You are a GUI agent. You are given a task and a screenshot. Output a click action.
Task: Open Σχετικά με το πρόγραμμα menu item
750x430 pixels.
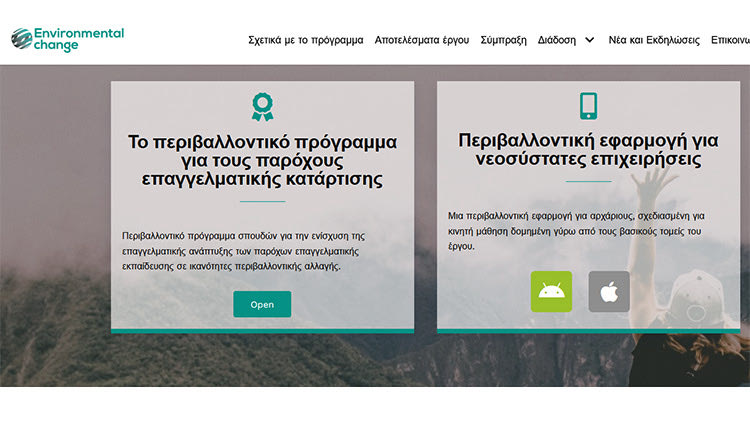[x=306, y=40]
